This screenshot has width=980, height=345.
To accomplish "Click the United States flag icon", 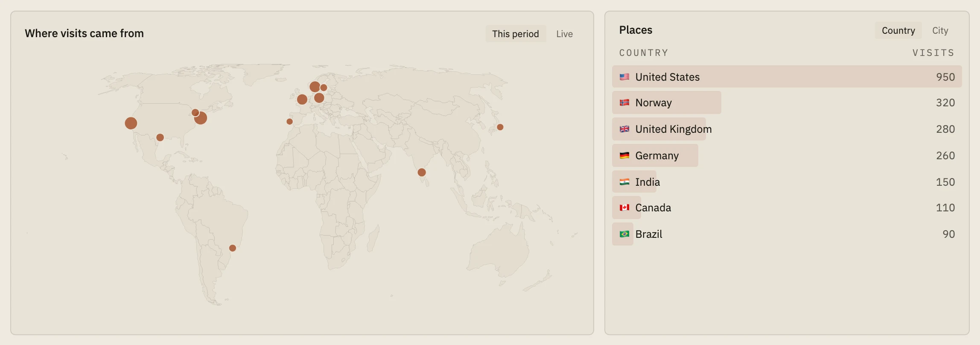I will tap(624, 77).
